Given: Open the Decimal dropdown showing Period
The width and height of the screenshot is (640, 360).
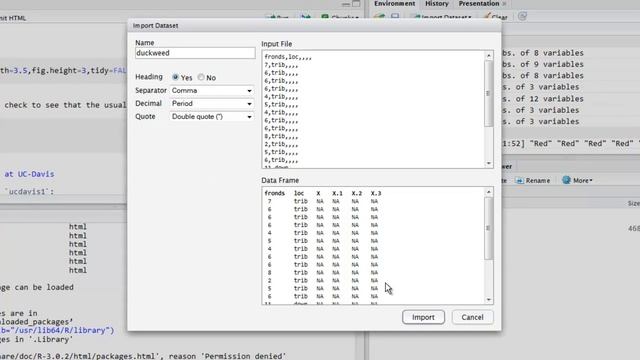Looking at the screenshot, I should pos(211,104).
